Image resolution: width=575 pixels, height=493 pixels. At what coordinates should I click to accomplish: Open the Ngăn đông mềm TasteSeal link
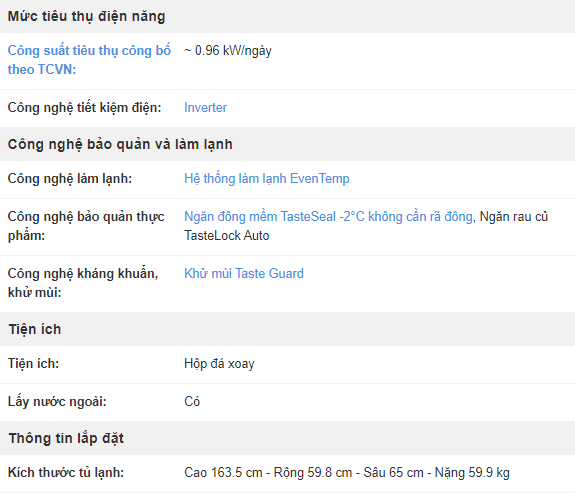pyautogui.click(x=328, y=216)
